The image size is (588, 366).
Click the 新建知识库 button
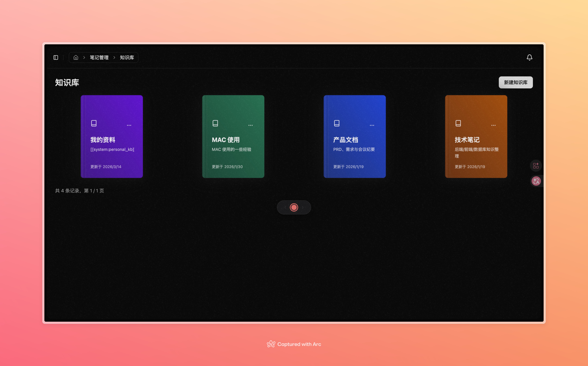pos(516,82)
